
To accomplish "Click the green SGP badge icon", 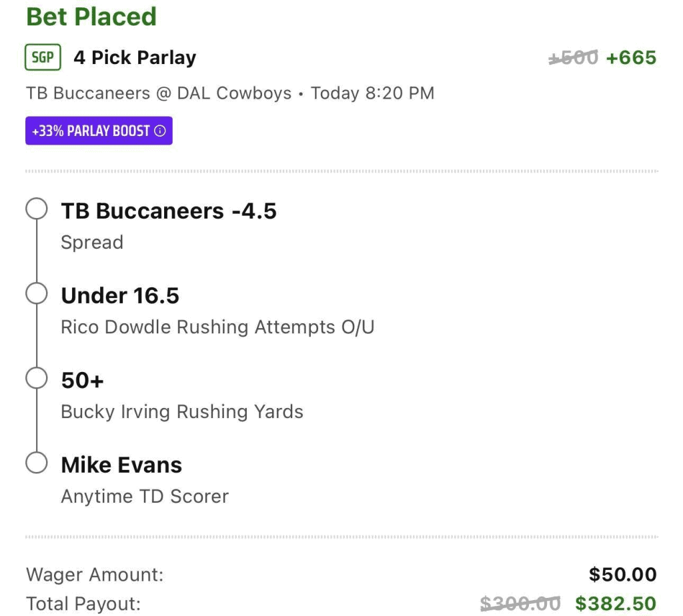I will [43, 58].
